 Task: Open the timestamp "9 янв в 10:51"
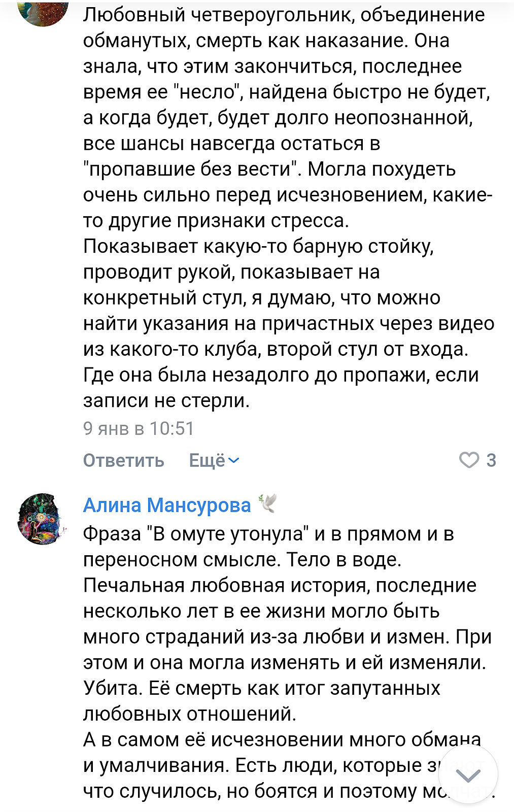[139, 429]
